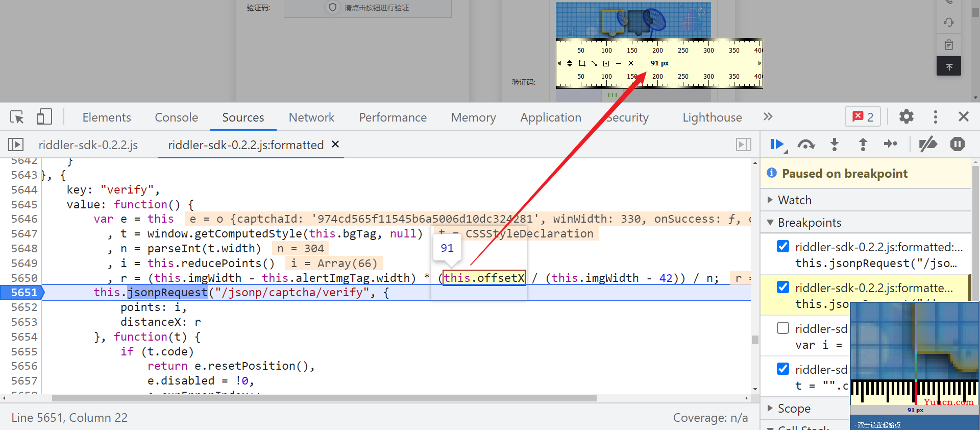This screenshot has height=430, width=980.
Task: Select the Sources tab
Action: (x=243, y=117)
